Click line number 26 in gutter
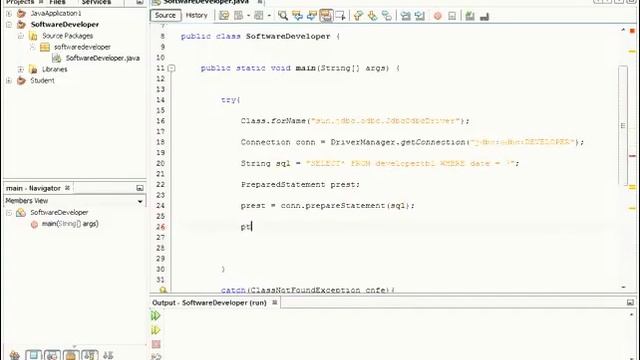The image size is (640, 360). 160,227
